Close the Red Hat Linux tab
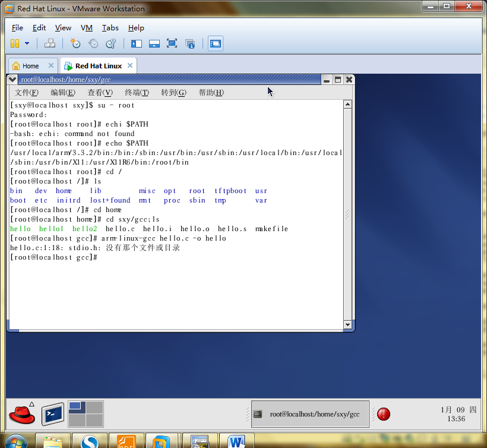This screenshot has width=487, height=448. pos(130,65)
